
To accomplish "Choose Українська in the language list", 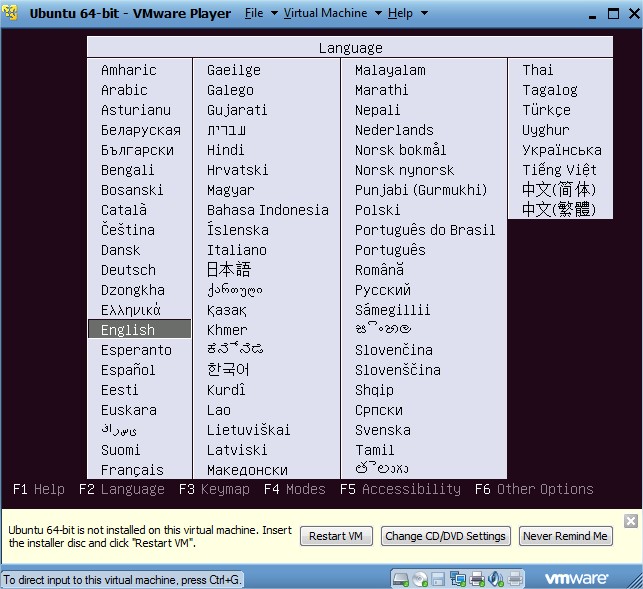I will point(562,150).
